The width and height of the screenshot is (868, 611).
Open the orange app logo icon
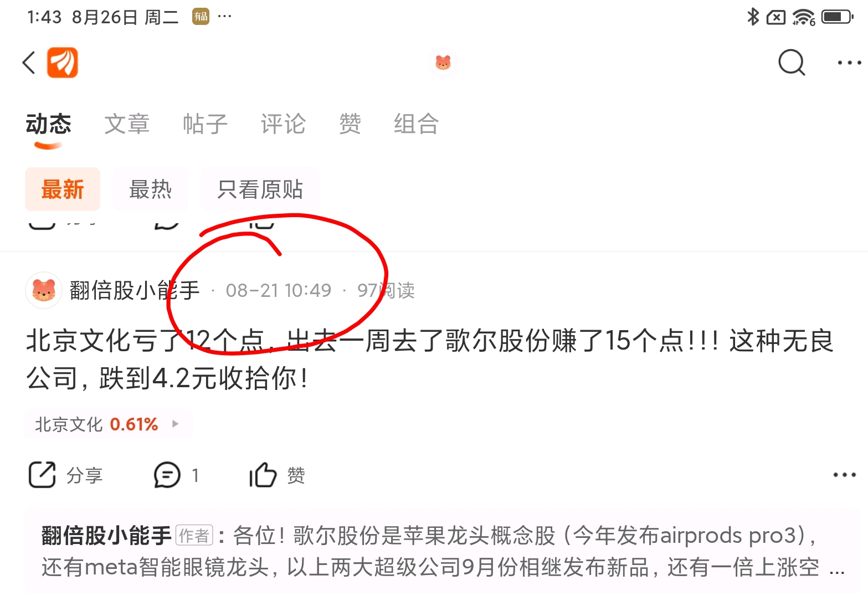click(x=63, y=63)
